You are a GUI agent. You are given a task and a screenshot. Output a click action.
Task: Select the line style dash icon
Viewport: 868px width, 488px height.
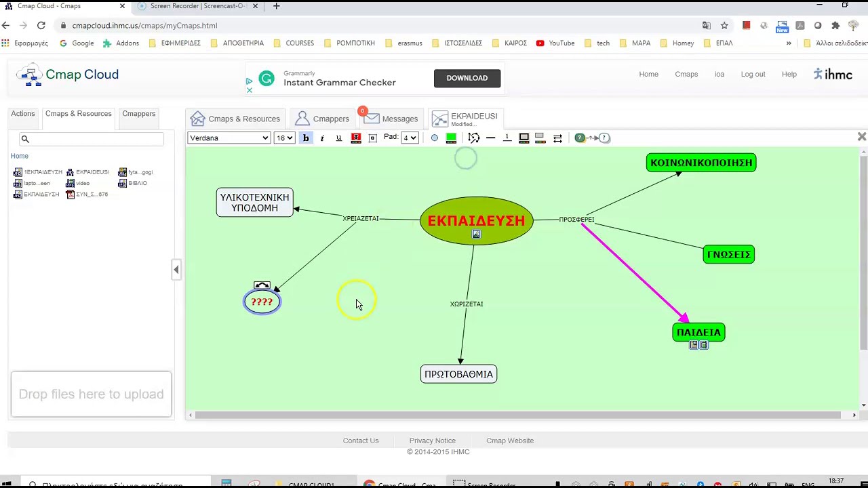click(x=490, y=138)
